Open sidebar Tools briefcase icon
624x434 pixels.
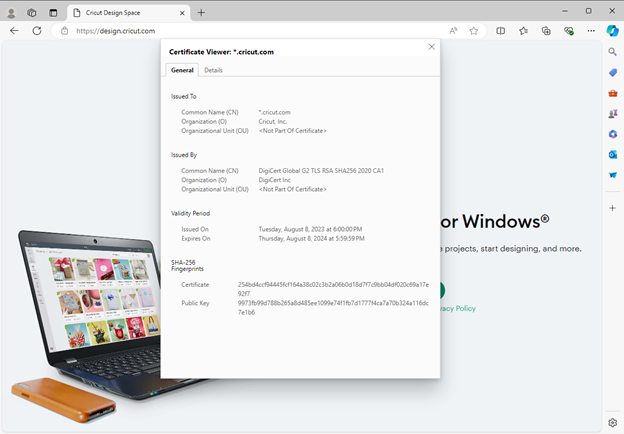[x=612, y=93]
